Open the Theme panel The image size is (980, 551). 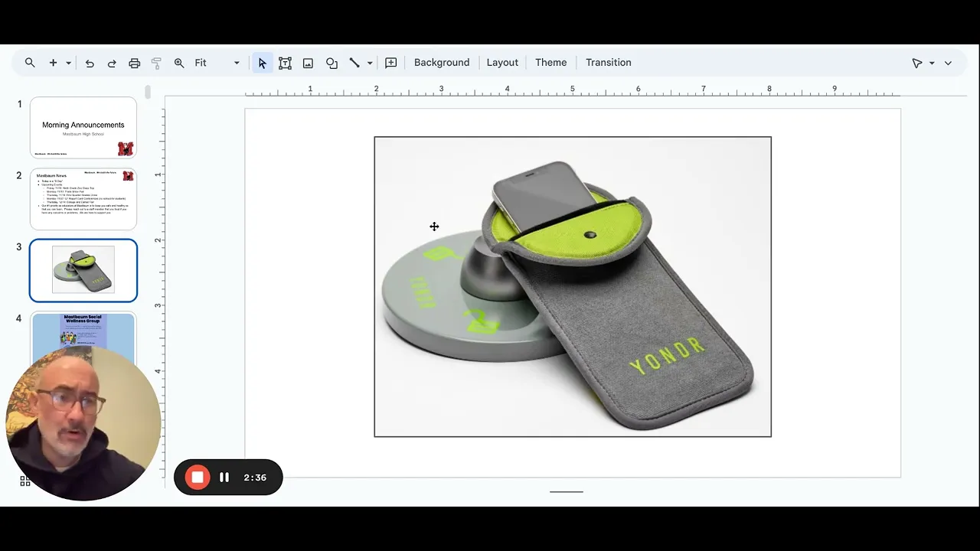pyautogui.click(x=551, y=63)
